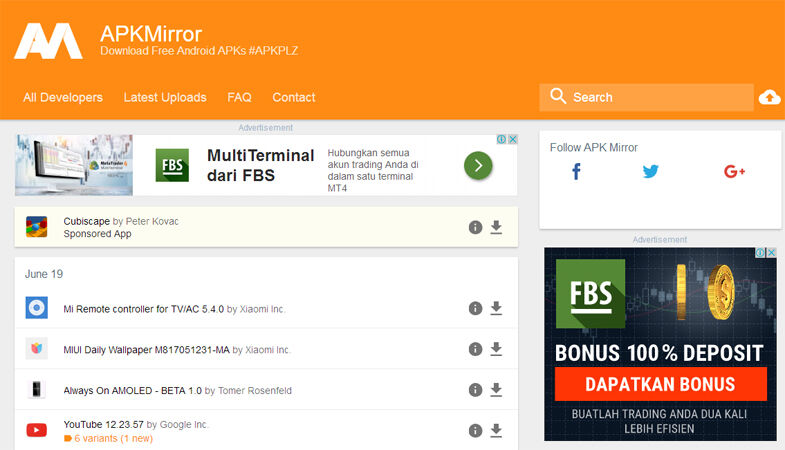Go to Latest Uploads page

pos(165,97)
